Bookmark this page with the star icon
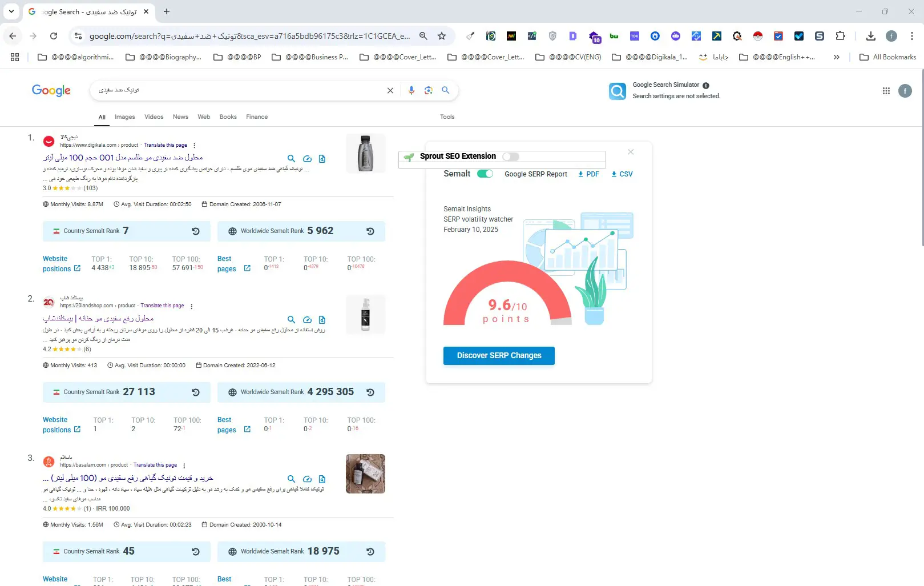 click(442, 36)
